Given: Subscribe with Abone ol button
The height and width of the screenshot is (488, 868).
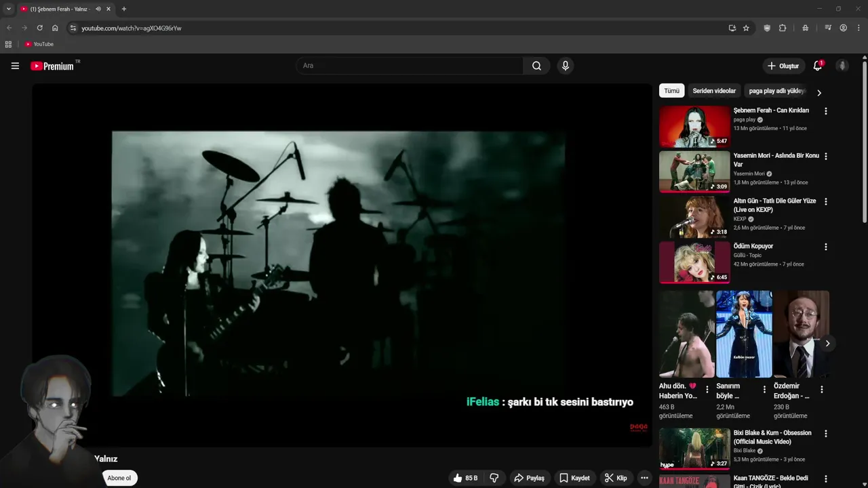Looking at the screenshot, I should point(119,478).
